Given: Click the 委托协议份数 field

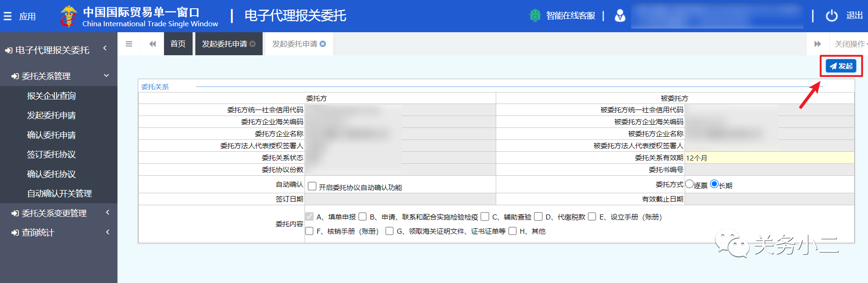Looking at the screenshot, I should (400, 170).
